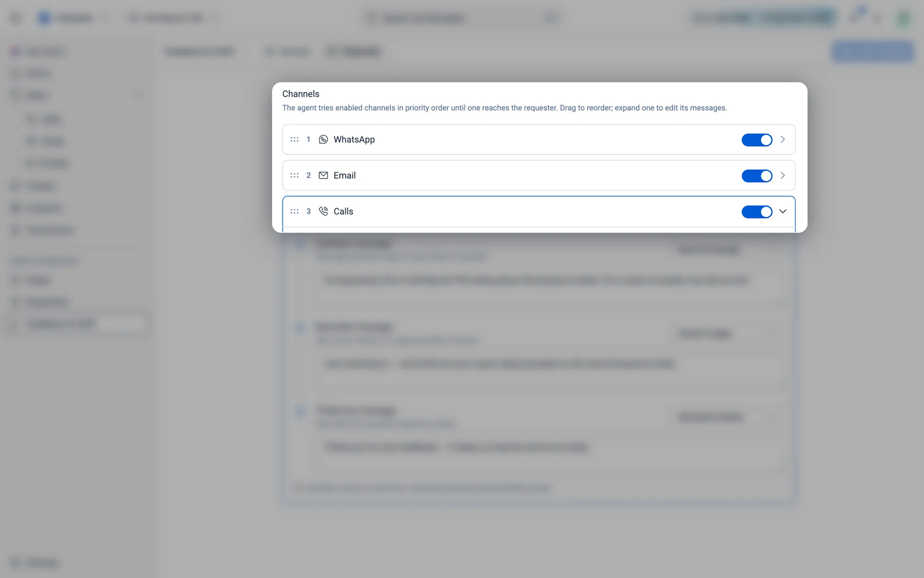Click the Email envelope icon
Screen dimensions: 924x578
[x=323, y=175]
